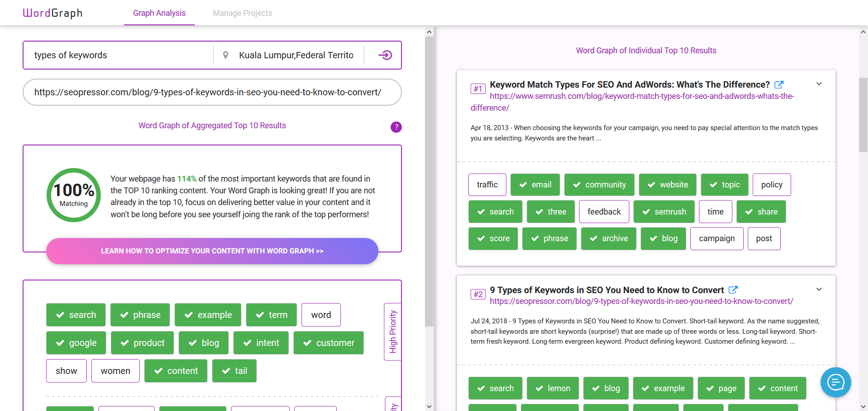The height and width of the screenshot is (411, 868).
Task: Select the 'time' keyword chip
Action: [x=716, y=212]
